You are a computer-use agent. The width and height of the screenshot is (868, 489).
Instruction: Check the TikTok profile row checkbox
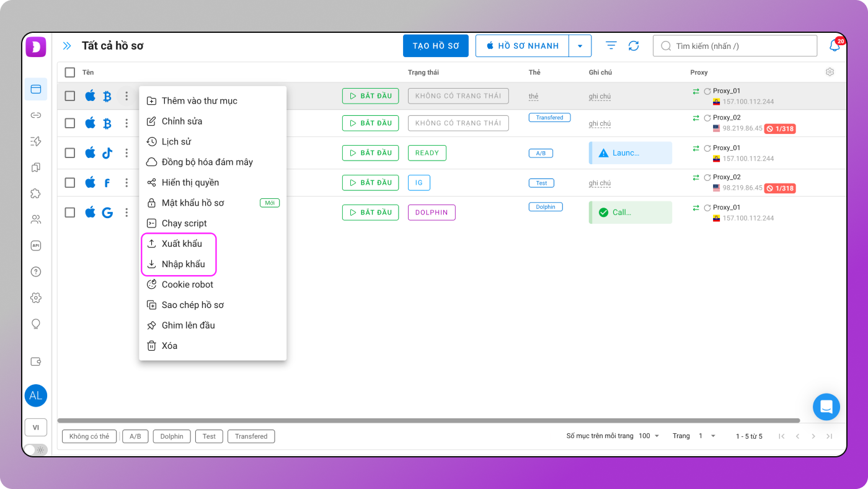tap(70, 153)
